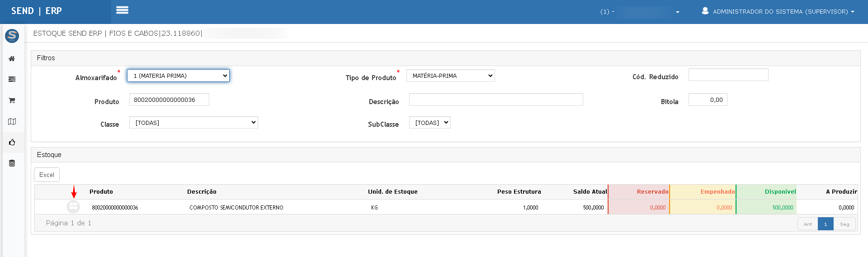Open the Almoxarifado dropdown
The image size is (868, 257).
point(178,76)
